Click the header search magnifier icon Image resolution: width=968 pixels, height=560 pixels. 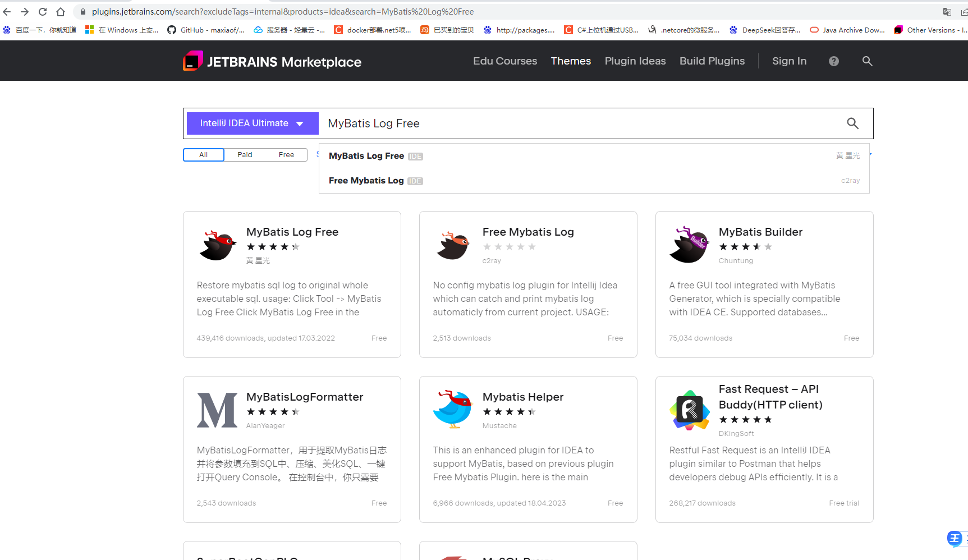[x=867, y=61]
